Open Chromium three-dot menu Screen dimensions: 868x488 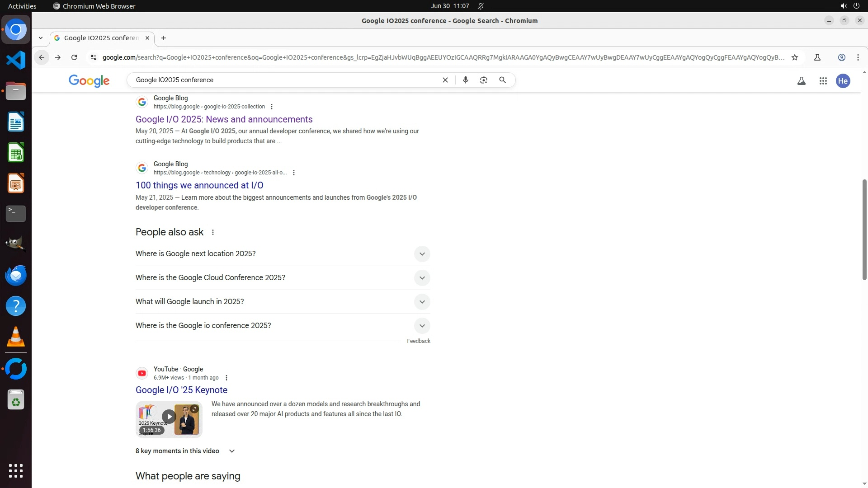(858, 57)
